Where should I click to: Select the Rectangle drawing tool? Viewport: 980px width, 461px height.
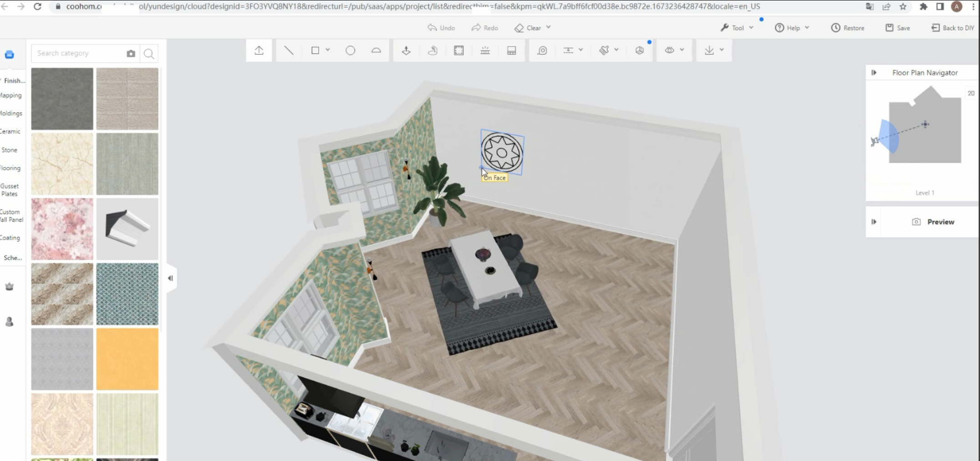pyautogui.click(x=315, y=51)
